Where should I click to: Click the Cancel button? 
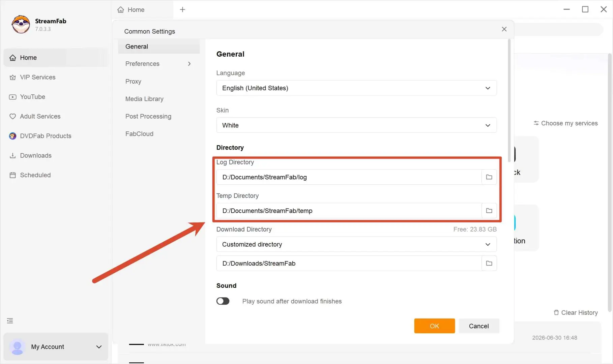coord(479,326)
